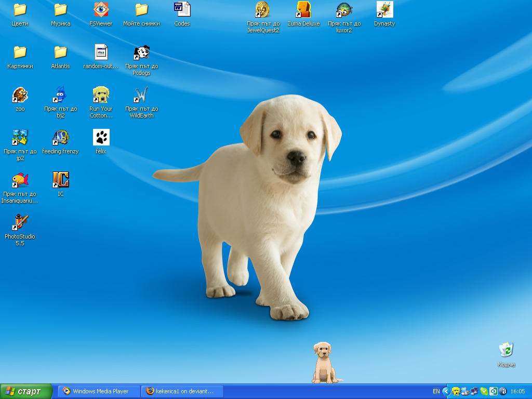The height and width of the screenshot is (399, 532).
Task: Click the round 'a' tray icon
Action: [503, 392]
